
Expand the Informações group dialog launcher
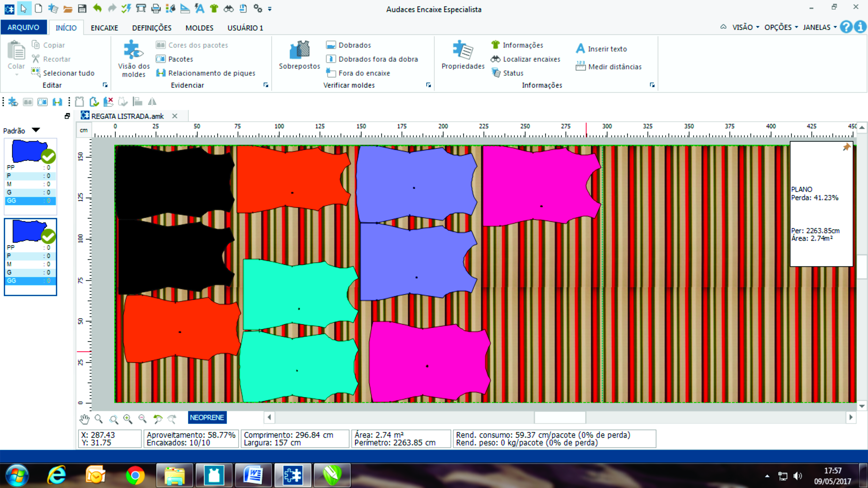pyautogui.click(x=652, y=85)
